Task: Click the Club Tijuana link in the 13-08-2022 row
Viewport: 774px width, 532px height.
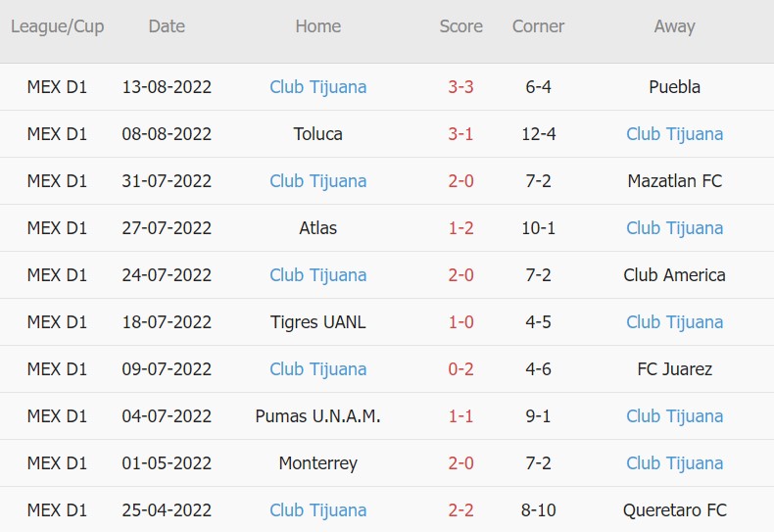Action: 317,87
